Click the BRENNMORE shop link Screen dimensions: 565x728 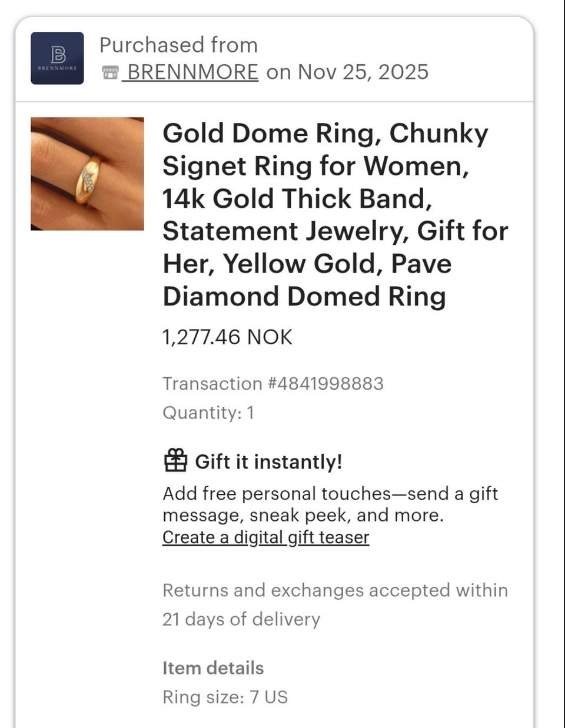point(192,72)
